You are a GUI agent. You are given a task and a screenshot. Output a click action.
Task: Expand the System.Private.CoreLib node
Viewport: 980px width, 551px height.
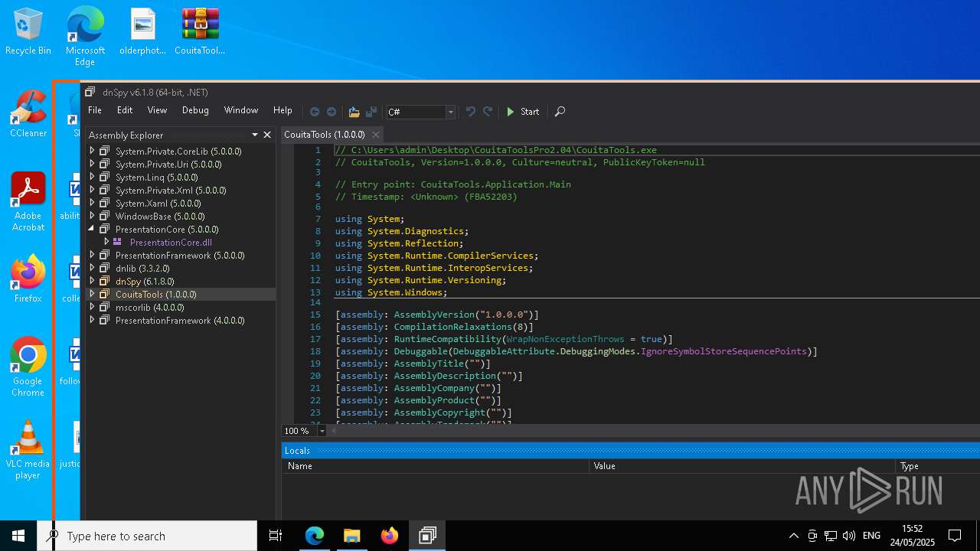coord(93,151)
